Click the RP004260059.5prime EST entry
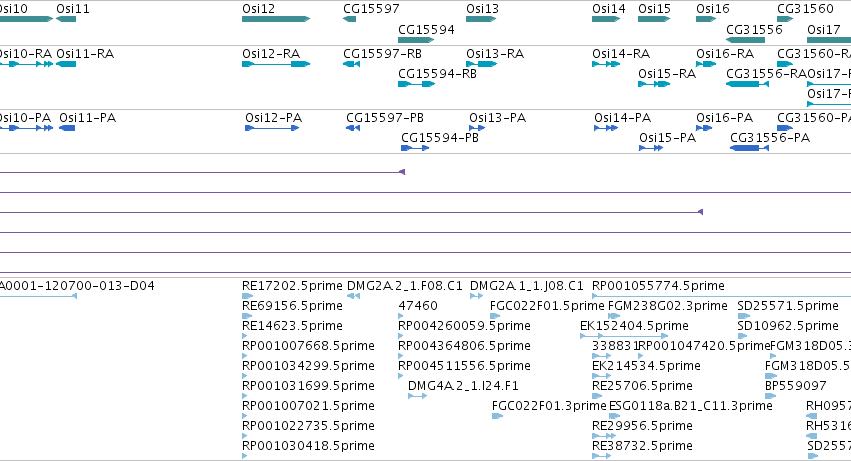This screenshot has height=461, width=851. pyautogui.click(x=464, y=326)
